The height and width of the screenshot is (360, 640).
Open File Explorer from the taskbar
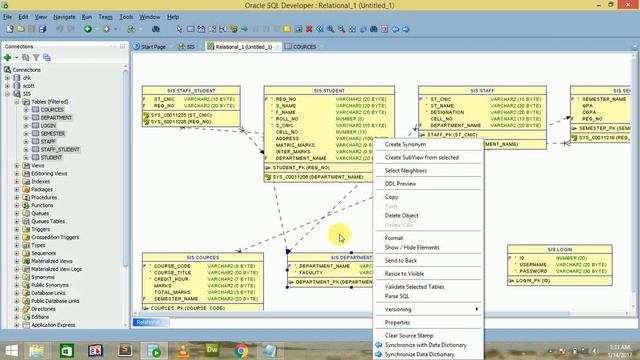(37, 351)
